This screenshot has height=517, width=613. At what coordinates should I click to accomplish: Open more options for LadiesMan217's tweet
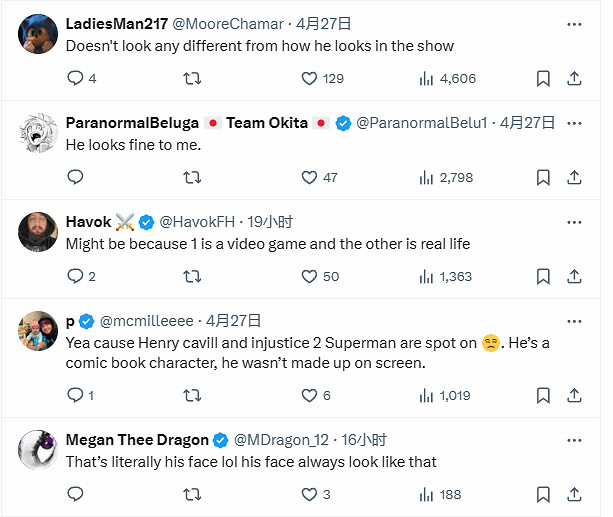pos(574,23)
